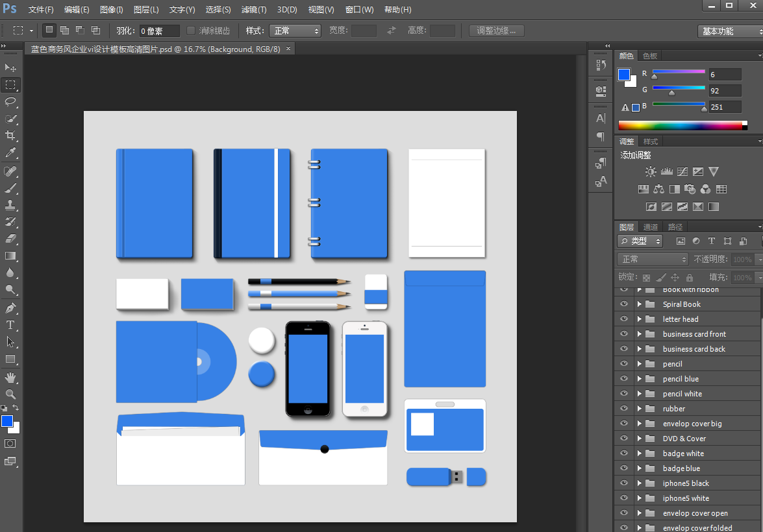Activate the Horizontal Type tool
The image size is (763, 532).
point(10,324)
